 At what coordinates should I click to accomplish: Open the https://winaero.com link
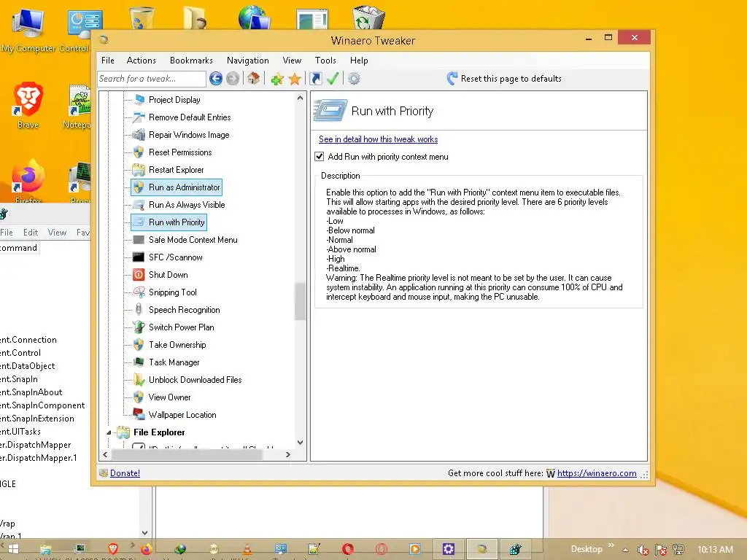tap(597, 473)
